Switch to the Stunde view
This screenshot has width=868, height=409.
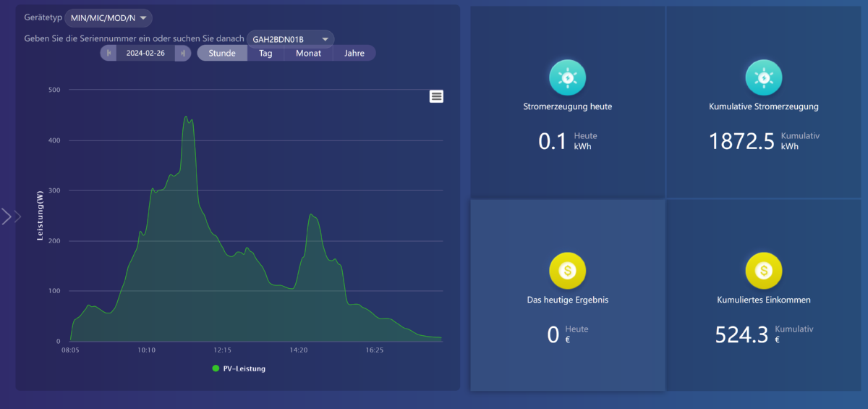[222, 53]
